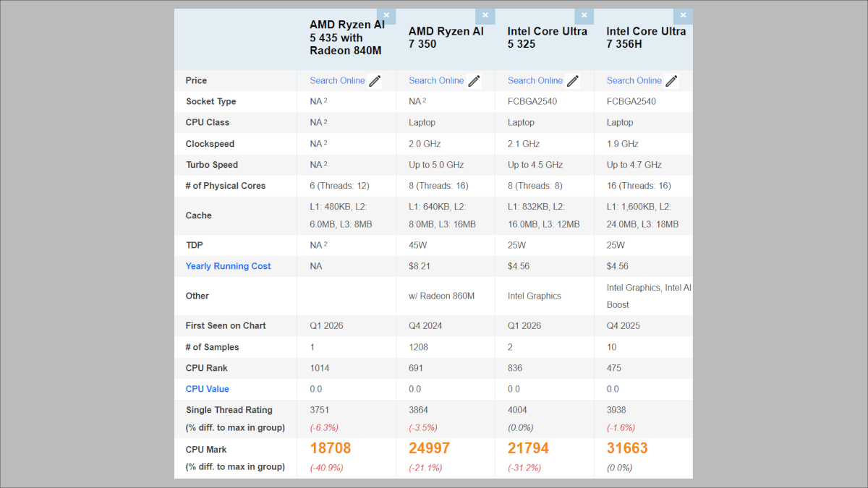This screenshot has width=868, height=488.
Task: Open the CPU Value link
Action: tap(207, 389)
